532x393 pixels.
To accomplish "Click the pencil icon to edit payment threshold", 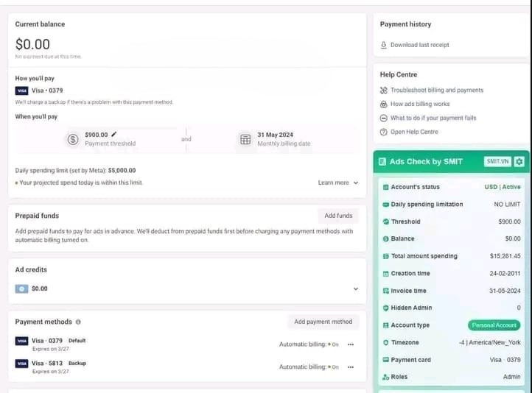I will coord(114,135).
